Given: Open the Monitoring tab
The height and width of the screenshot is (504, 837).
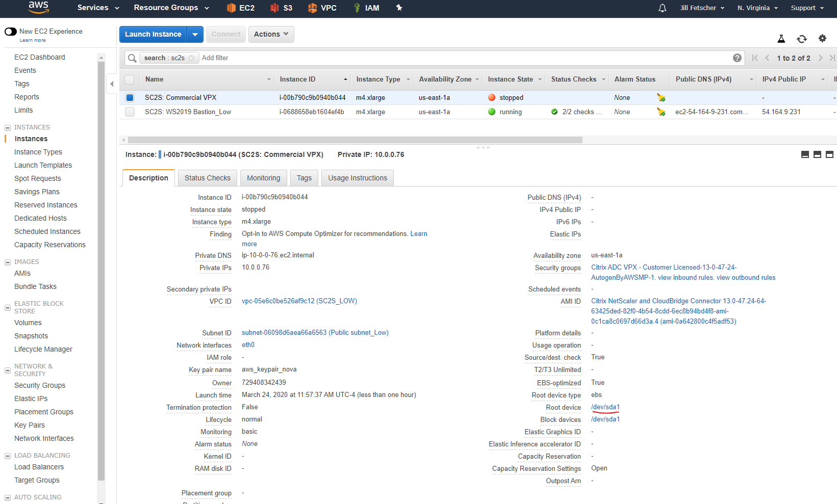Looking at the screenshot, I should [263, 178].
